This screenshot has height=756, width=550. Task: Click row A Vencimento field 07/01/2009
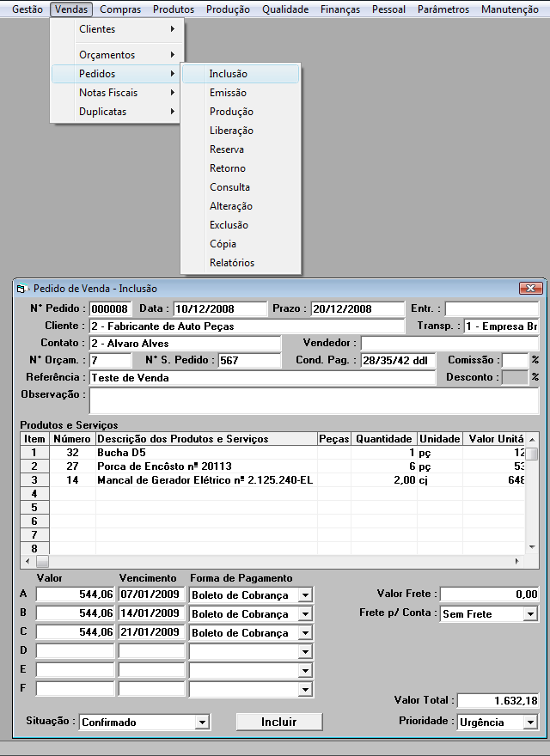click(151, 594)
